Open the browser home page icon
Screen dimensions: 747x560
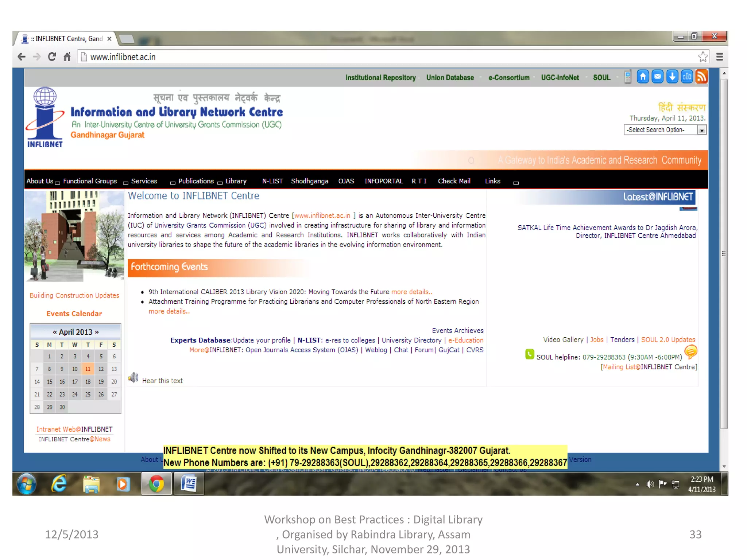coord(67,57)
